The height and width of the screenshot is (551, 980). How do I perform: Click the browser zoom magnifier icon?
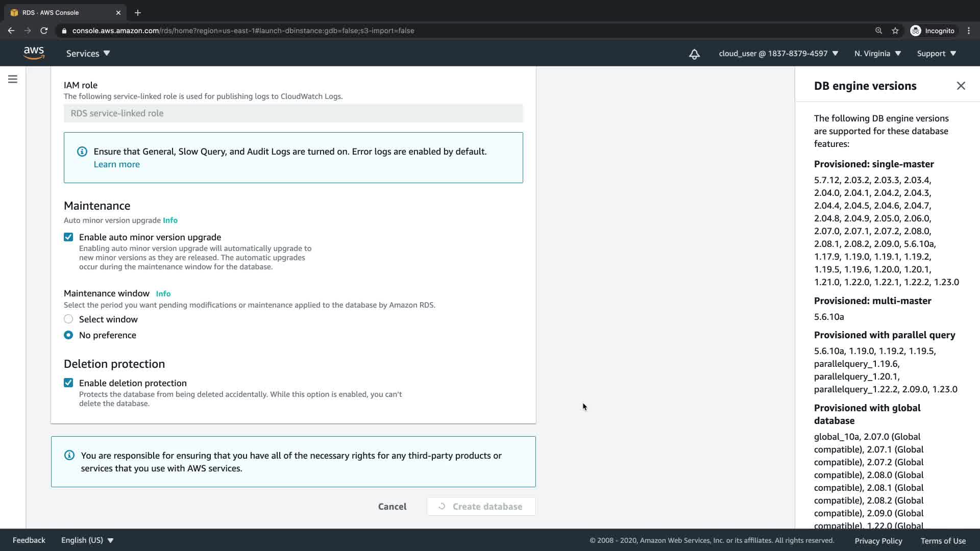coord(878,31)
